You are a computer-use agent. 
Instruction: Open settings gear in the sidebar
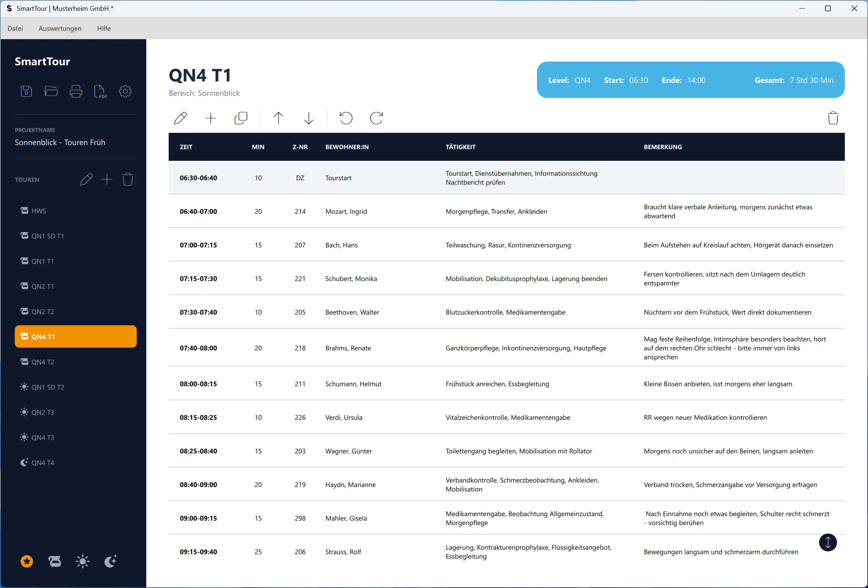125,91
